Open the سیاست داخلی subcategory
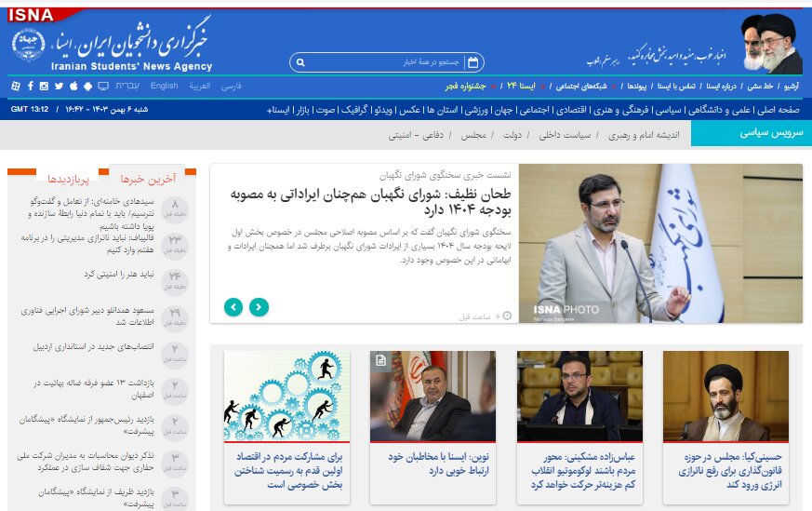The image size is (812, 511). tap(565, 135)
